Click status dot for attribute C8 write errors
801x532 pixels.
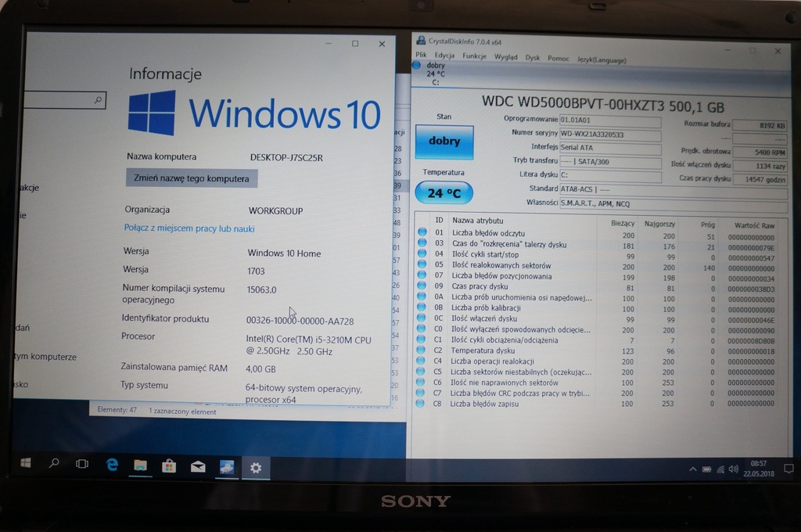[420, 403]
